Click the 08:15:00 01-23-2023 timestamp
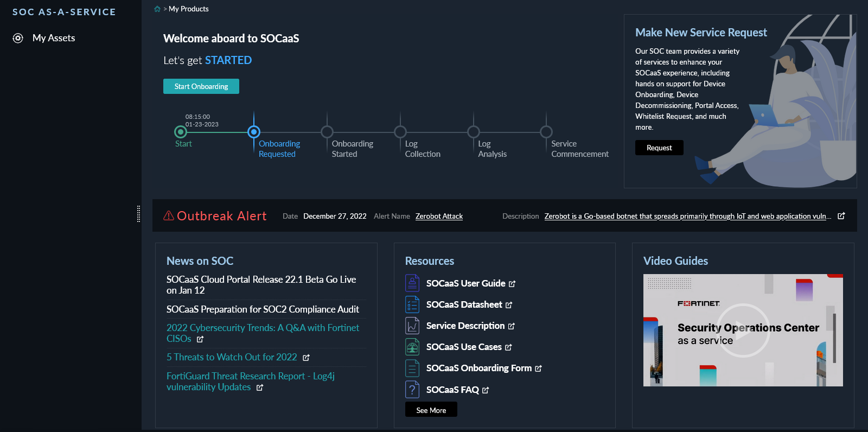The width and height of the screenshot is (868, 432). coord(202,120)
